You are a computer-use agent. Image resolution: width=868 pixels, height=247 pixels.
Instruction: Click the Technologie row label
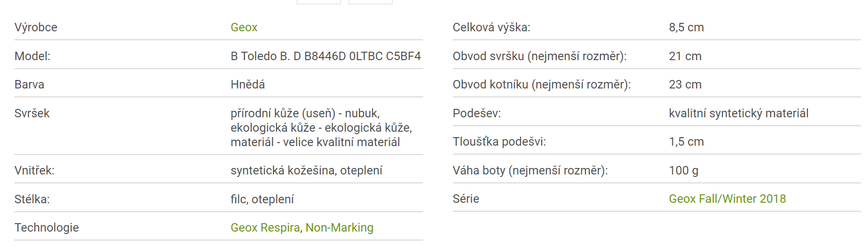[x=47, y=228]
